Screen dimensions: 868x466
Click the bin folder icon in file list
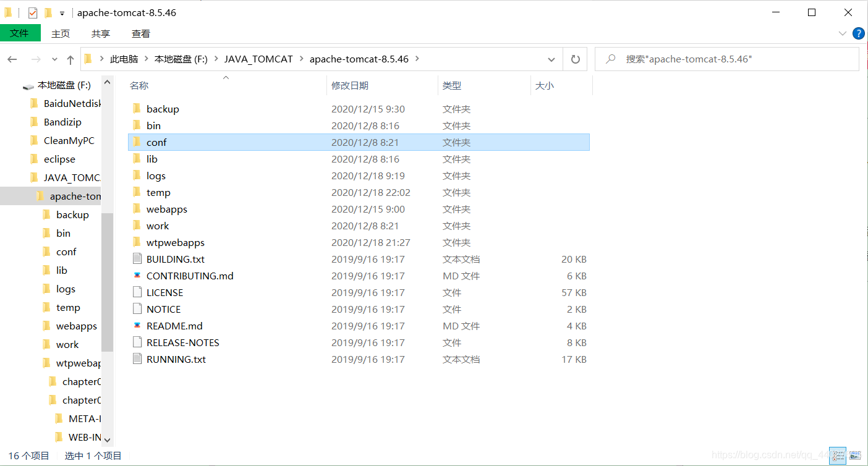pyautogui.click(x=137, y=125)
